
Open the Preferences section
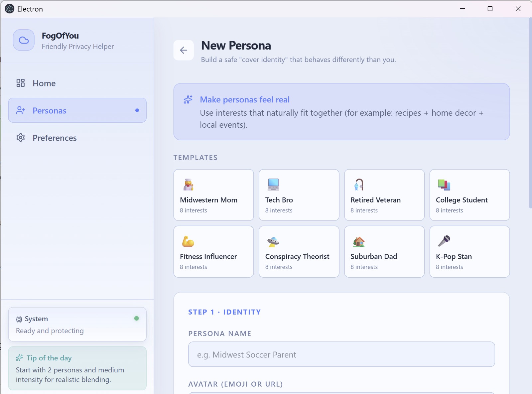click(x=77, y=138)
